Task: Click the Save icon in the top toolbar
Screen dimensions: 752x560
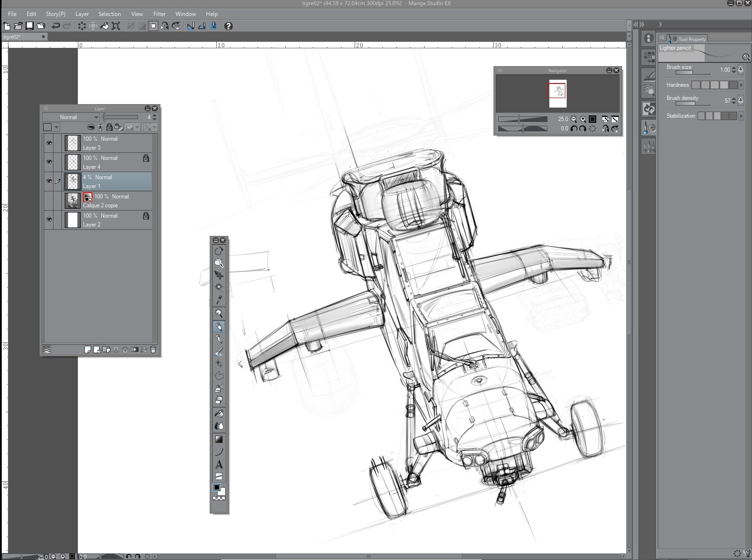Action: (29, 26)
